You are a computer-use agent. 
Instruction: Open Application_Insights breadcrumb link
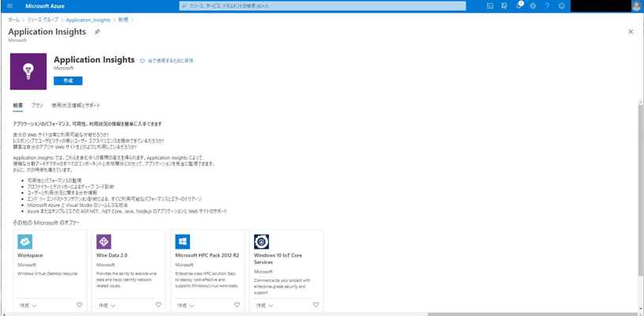point(88,20)
